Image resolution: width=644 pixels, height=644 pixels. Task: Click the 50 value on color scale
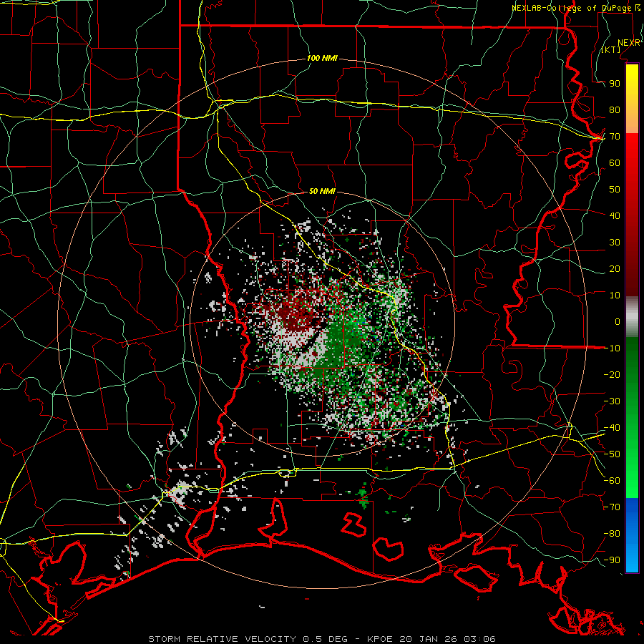click(x=615, y=190)
